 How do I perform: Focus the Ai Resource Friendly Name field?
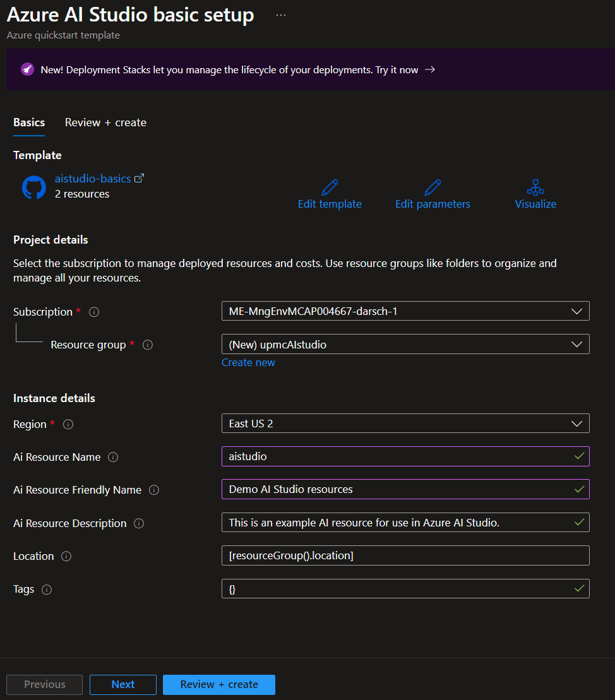click(x=405, y=489)
